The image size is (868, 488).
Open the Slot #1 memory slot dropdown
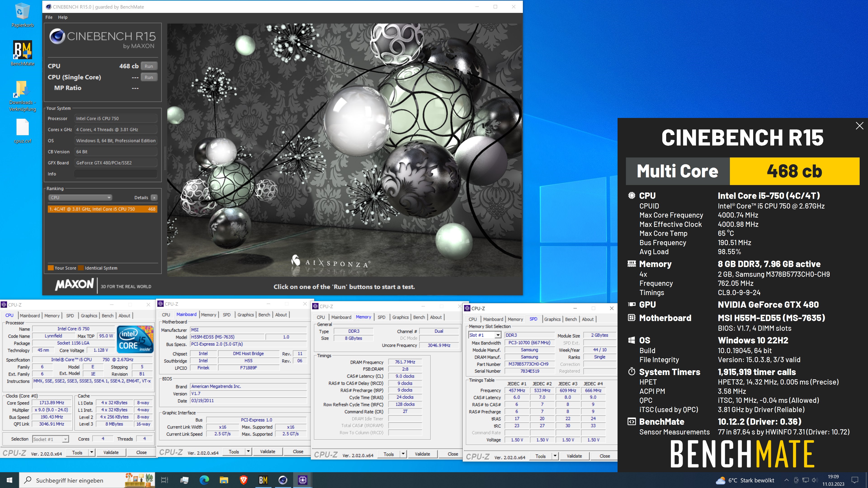[485, 335]
